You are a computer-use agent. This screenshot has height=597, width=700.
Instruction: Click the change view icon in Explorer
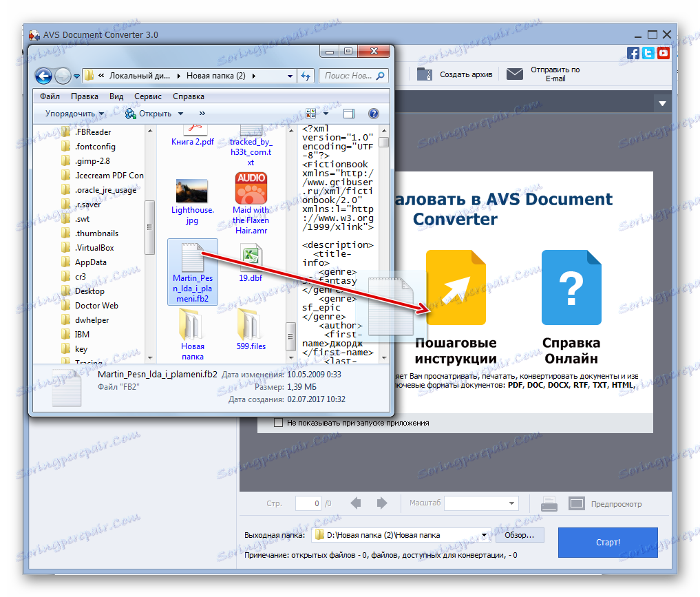[x=310, y=114]
